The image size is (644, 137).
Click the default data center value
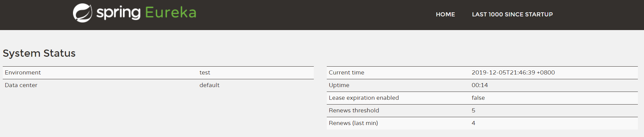209,85
